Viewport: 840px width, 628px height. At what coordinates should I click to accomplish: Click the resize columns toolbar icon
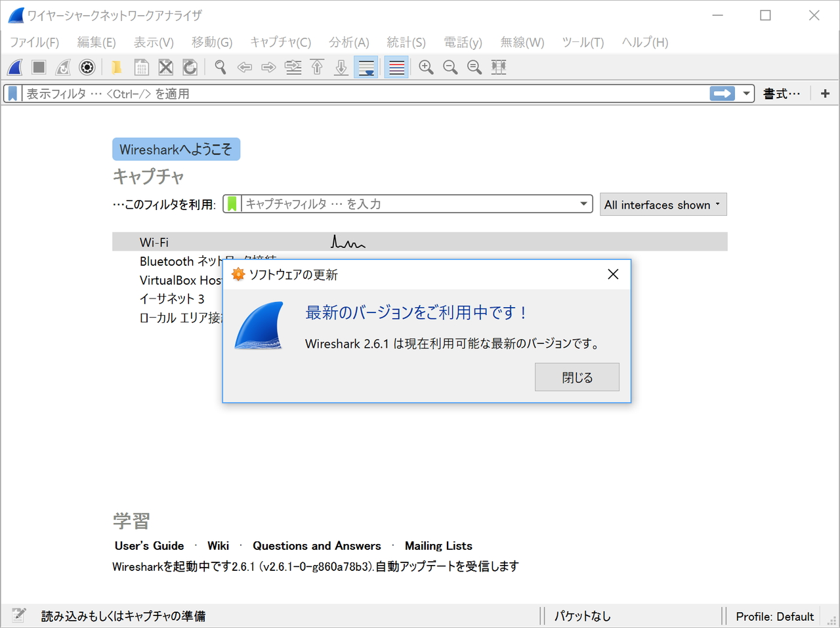click(498, 67)
